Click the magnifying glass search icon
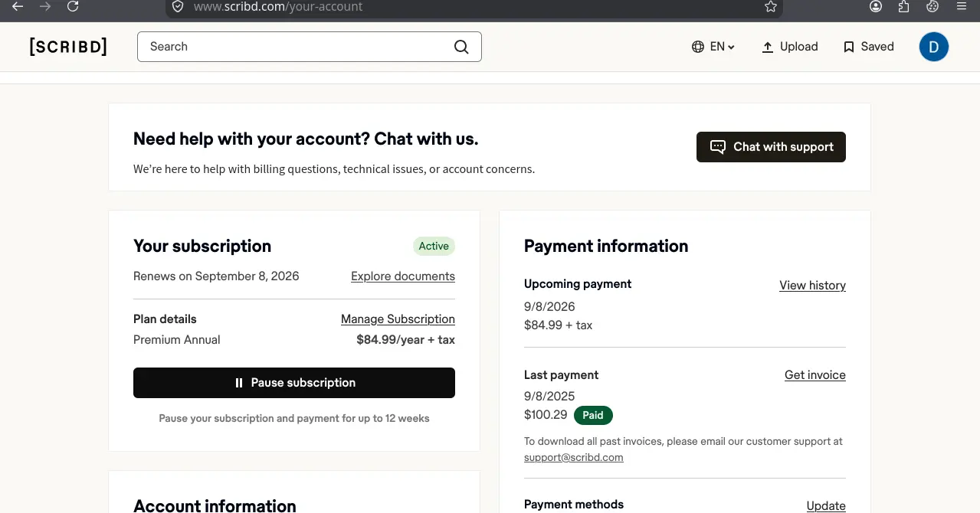 (461, 47)
